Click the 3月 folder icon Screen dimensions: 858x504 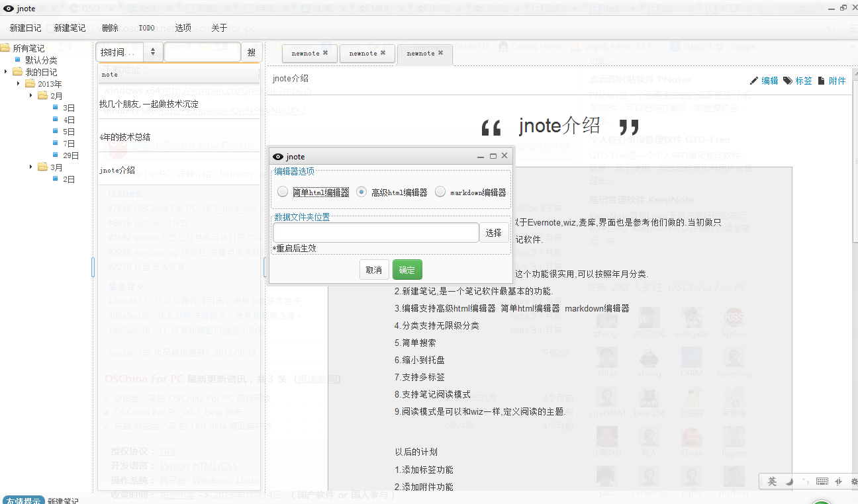click(x=43, y=167)
